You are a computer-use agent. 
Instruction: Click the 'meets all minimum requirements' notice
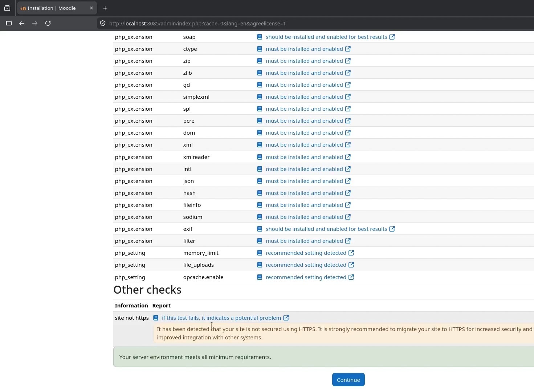[x=324, y=357]
